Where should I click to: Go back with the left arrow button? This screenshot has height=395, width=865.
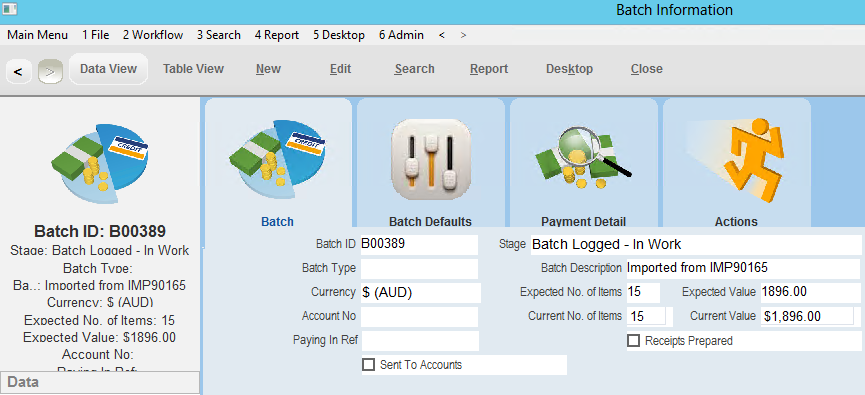point(19,71)
